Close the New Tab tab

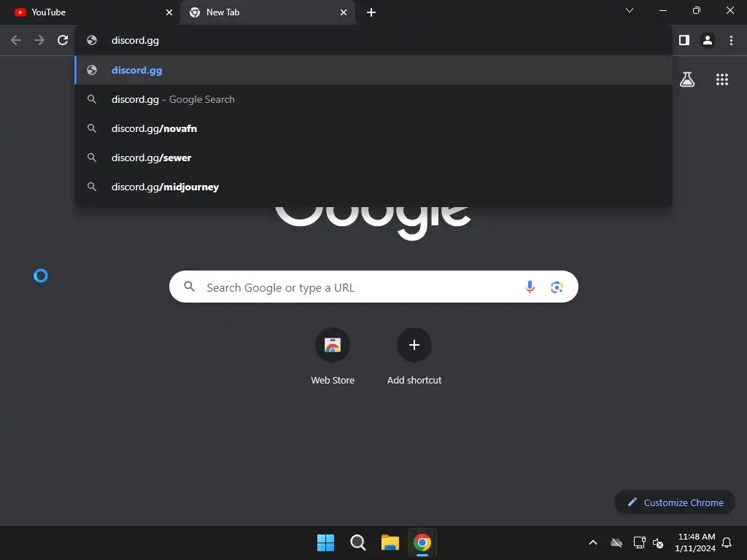tap(344, 12)
